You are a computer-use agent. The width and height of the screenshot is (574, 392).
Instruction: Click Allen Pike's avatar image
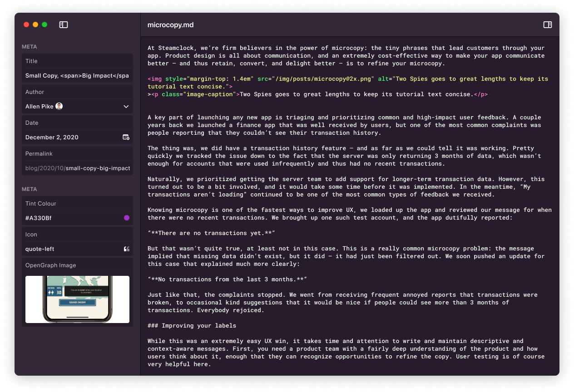(x=59, y=106)
